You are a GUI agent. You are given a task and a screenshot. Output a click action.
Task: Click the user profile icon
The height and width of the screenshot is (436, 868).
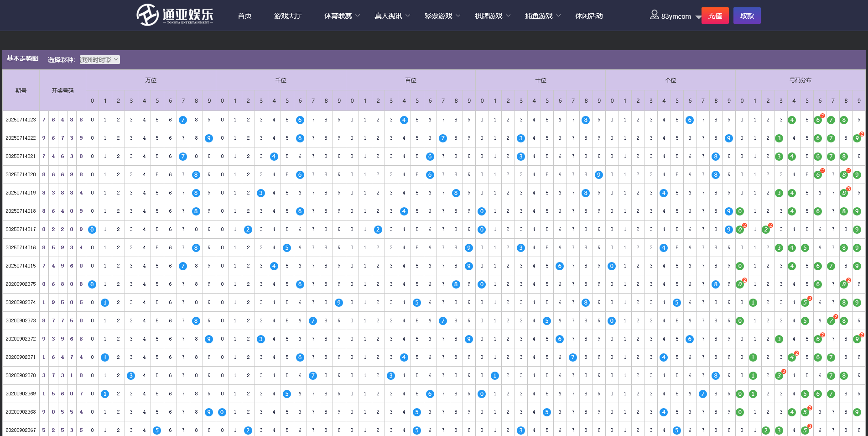click(654, 15)
